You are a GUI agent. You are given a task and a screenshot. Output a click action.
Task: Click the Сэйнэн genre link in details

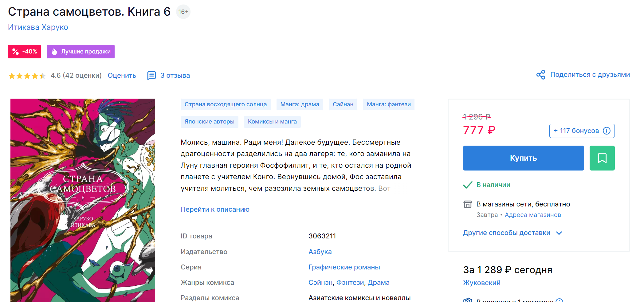pos(320,283)
